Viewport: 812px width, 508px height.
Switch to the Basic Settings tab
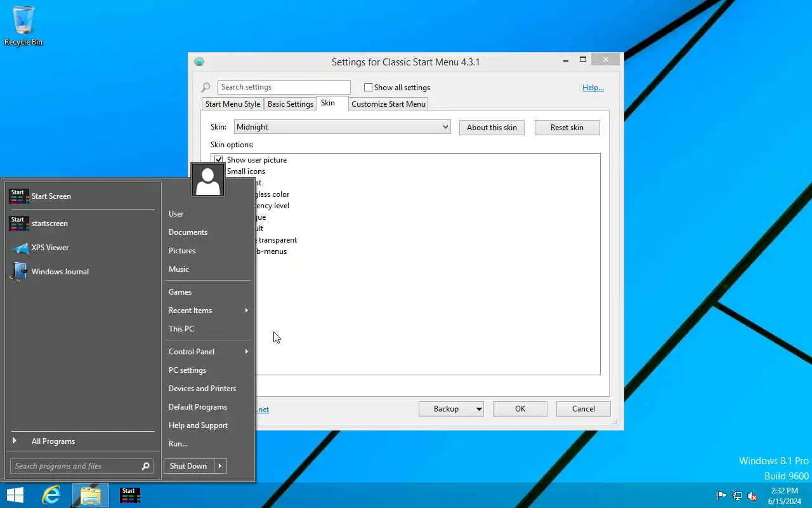(x=291, y=104)
